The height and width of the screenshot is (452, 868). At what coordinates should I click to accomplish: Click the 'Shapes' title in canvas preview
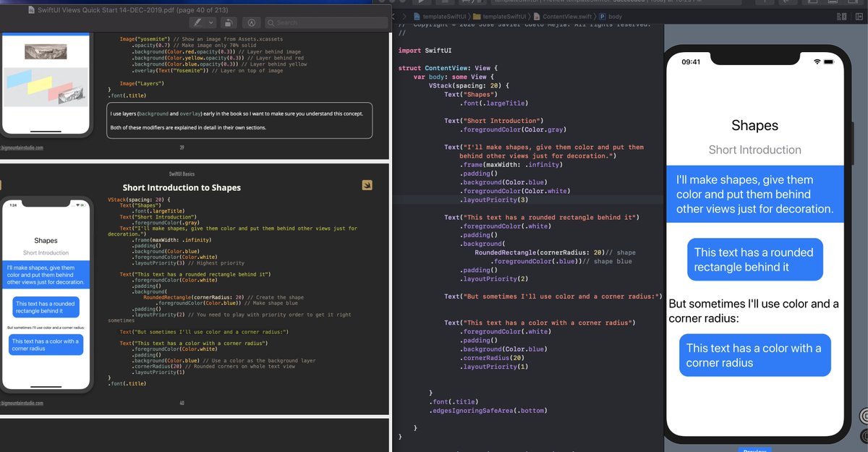coord(754,126)
